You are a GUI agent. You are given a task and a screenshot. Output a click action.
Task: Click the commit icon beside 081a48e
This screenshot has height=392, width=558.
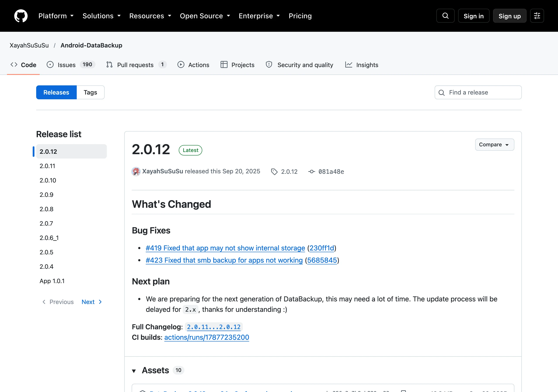pos(311,172)
